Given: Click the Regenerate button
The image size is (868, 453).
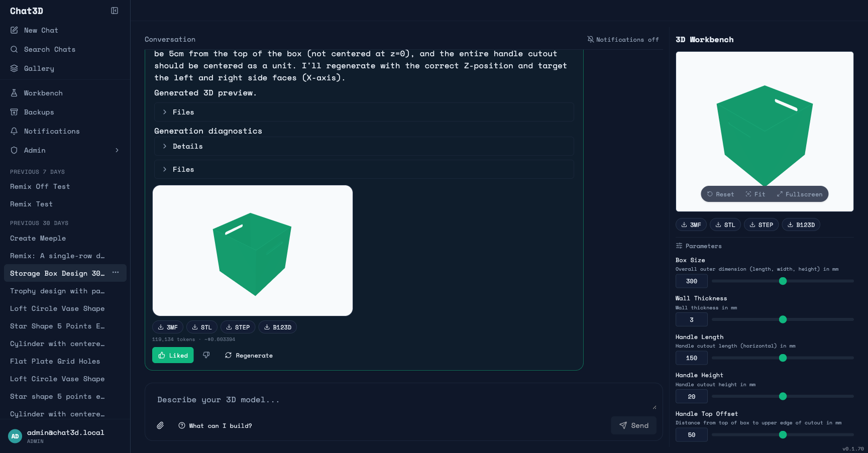Looking at the screenshot, I should click(249, 355).
